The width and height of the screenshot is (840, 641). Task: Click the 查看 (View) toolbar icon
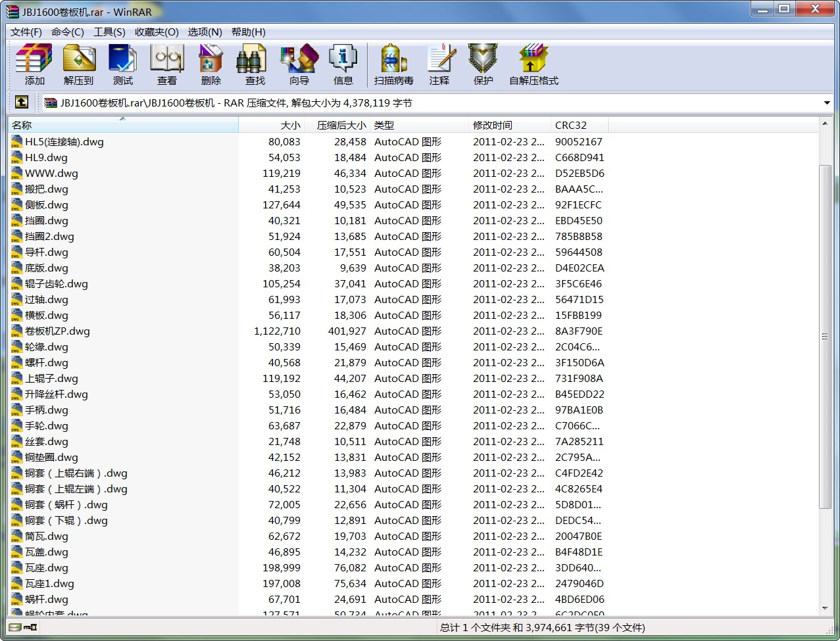166,59
